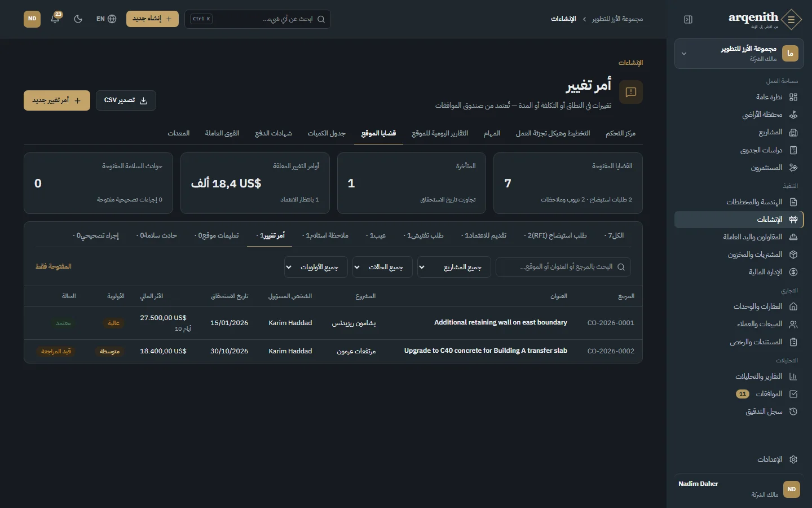Select الكل all issues sub-tab
Viewport: 812px width, 508px height.
(x=614, y=235)
